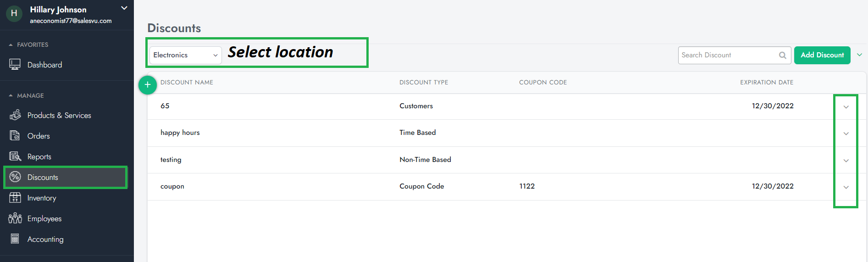This screenshot has height=262, width=868.
Task: Click the Reports icon in sidebar
Action: (x=15, y=156)
